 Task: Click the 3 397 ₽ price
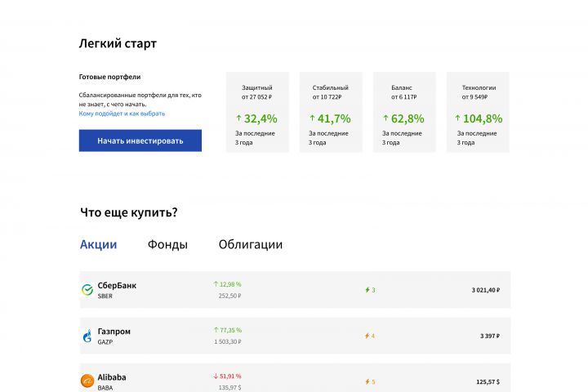pyautogui.click(x=490, y=336)
